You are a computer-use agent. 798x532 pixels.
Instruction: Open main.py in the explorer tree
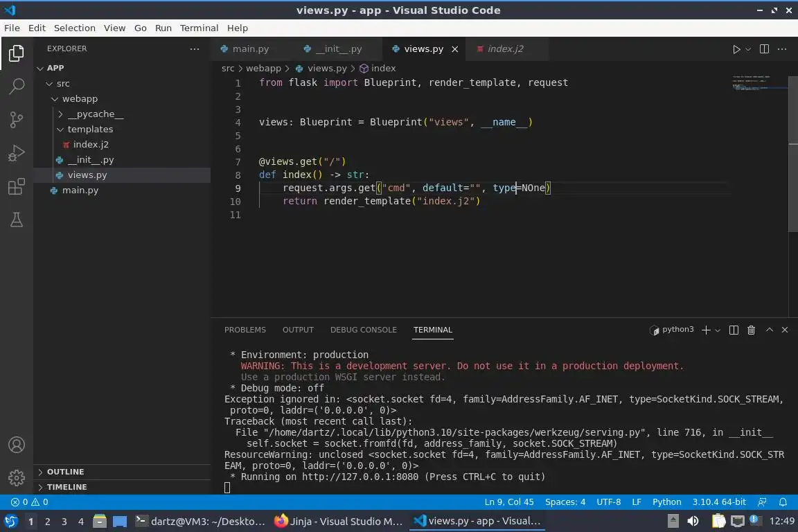(x=80, y=190)
